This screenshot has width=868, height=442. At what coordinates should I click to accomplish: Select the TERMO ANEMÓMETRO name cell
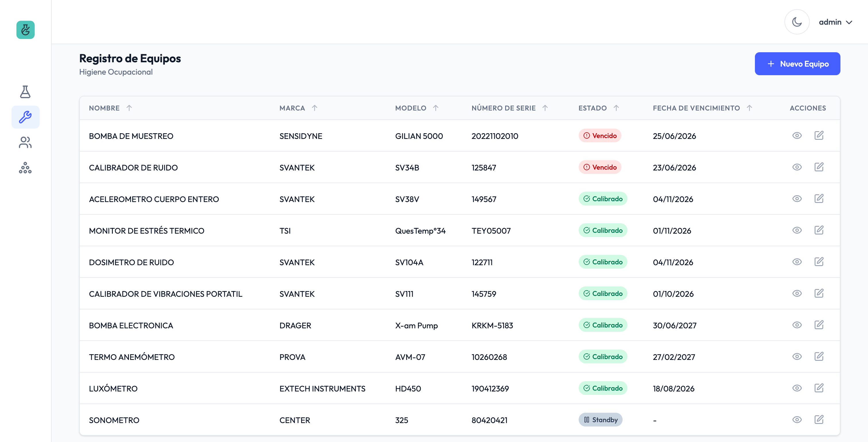[132, 357]
